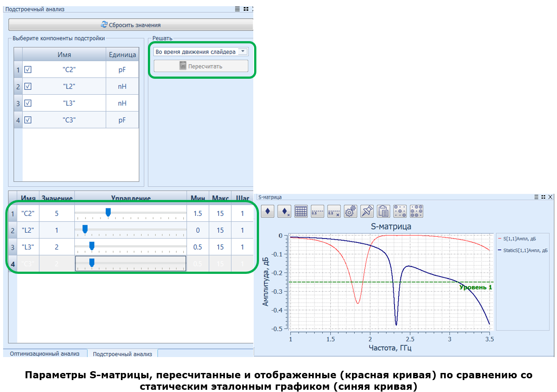Open tuning analysis panel options menu icon

(237, 9)
